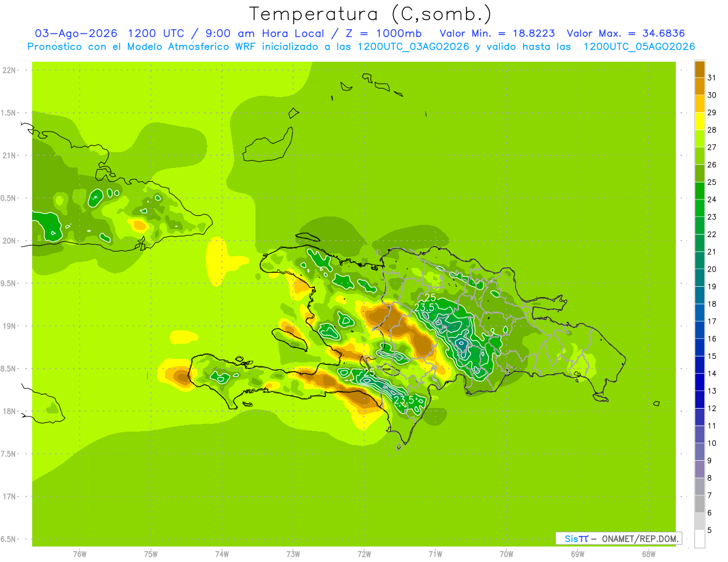Viewport: 728px width, 562px height.
Task: Click the '73W' longitude axis label
Action: click(x=293, y=554)
